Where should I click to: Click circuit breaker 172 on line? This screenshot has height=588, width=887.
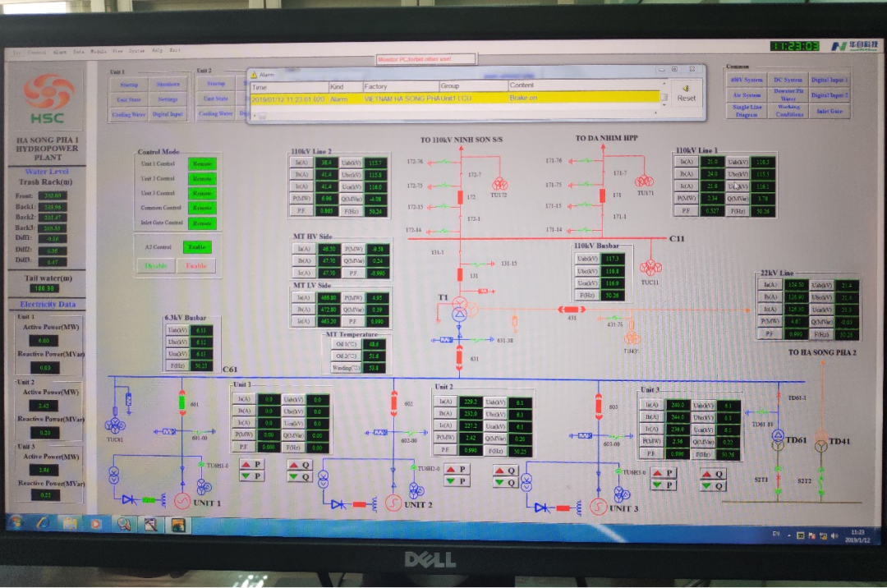[460, 197]
